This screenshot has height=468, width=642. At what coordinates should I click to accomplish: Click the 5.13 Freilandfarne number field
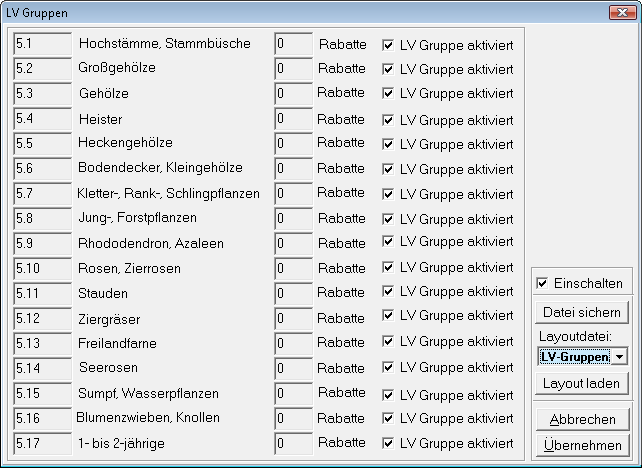[x=42, y=343]
